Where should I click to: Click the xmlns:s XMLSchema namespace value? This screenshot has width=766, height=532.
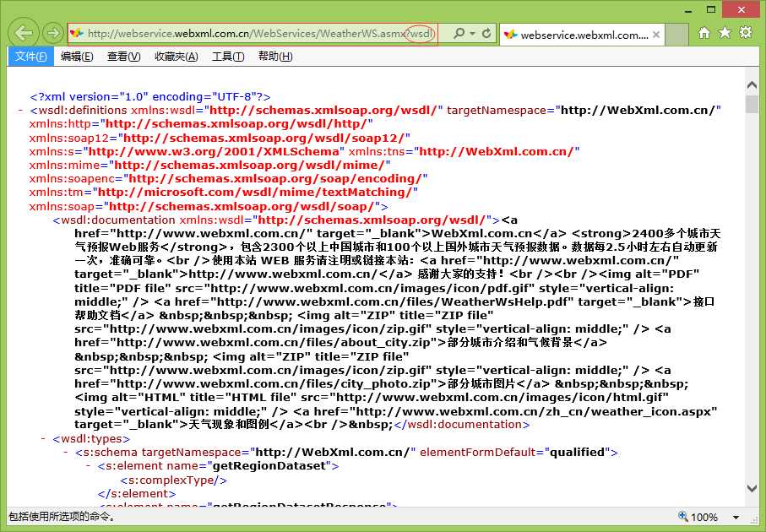(214, 151)
